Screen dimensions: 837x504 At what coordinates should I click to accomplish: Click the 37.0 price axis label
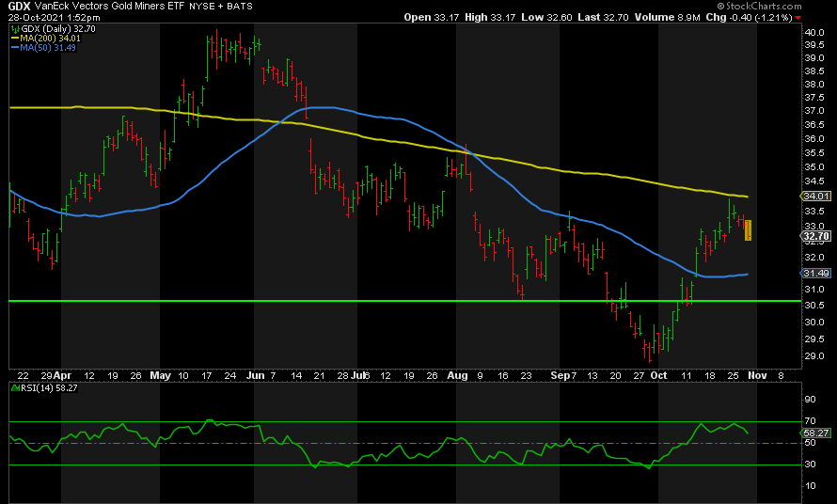pyautogui.click(x=814, y=111)
